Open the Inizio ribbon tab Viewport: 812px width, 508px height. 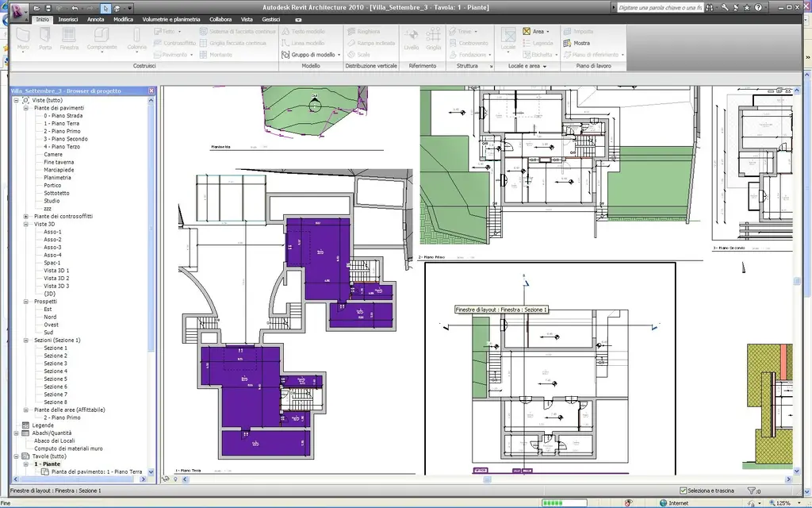[x=43, y=19]
